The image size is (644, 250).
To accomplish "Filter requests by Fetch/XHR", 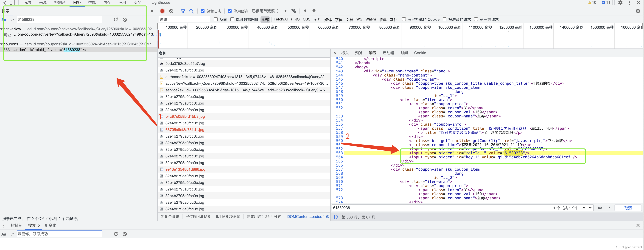I will [x=283, y=19].
